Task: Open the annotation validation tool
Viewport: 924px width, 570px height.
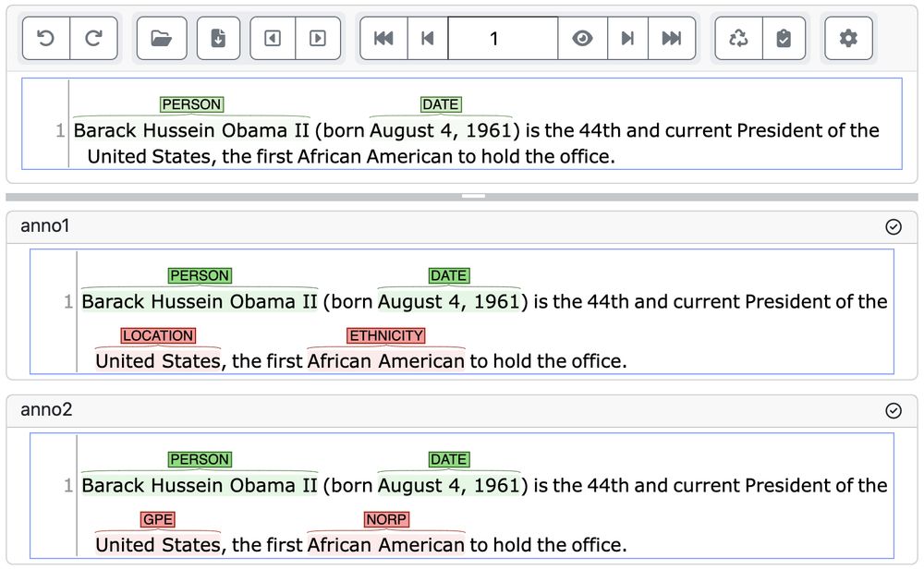Action: (781, 38)
